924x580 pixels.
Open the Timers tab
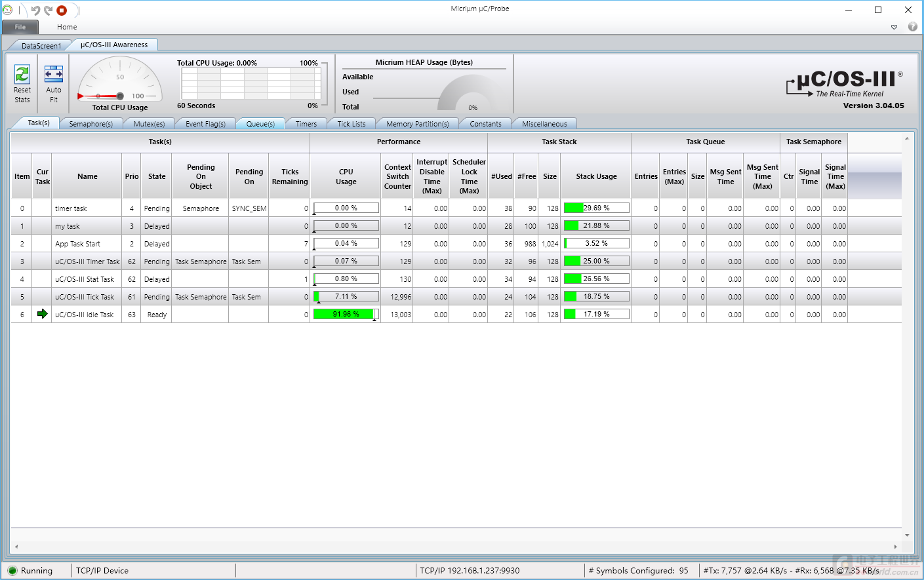[x=306, y=124]
